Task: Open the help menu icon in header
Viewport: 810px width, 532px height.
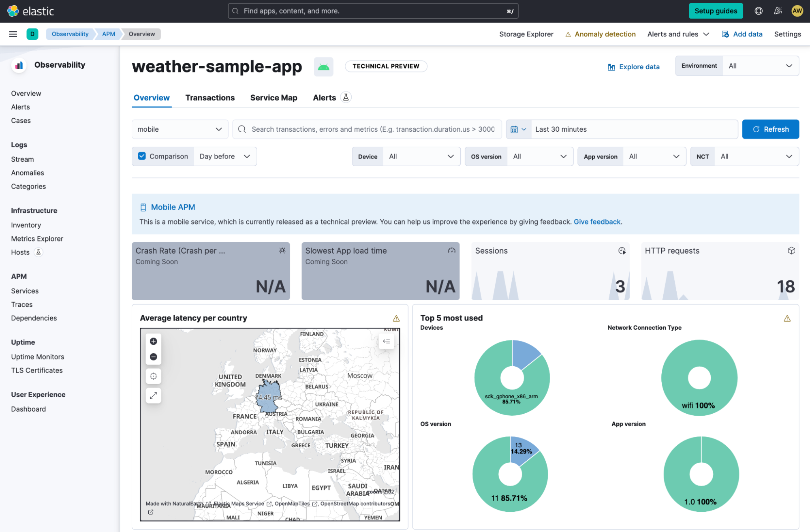Action: [759, 11]
